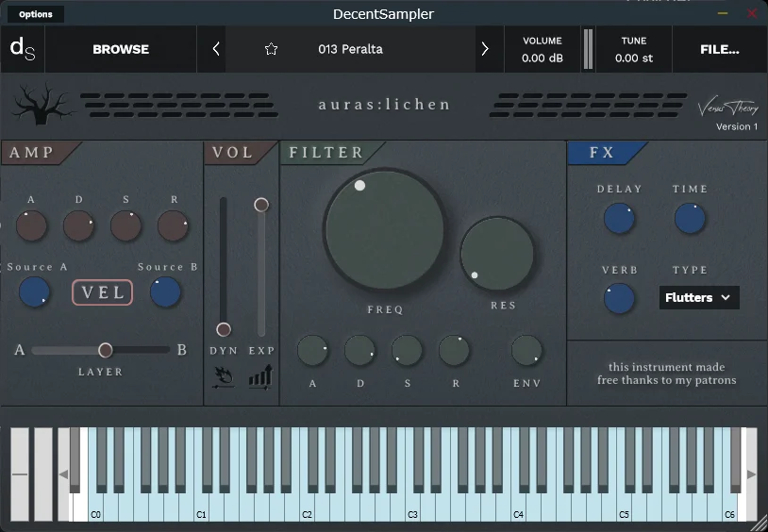Screen dimensions: 768x532
Task: Click the DecentSampler ds logo
Action: [23, 49]
